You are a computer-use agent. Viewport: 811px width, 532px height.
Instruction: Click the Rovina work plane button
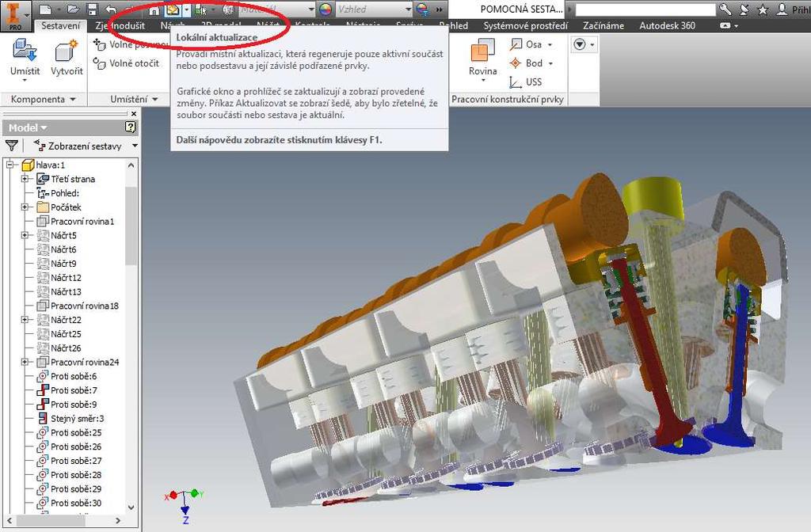coord(483,59)
